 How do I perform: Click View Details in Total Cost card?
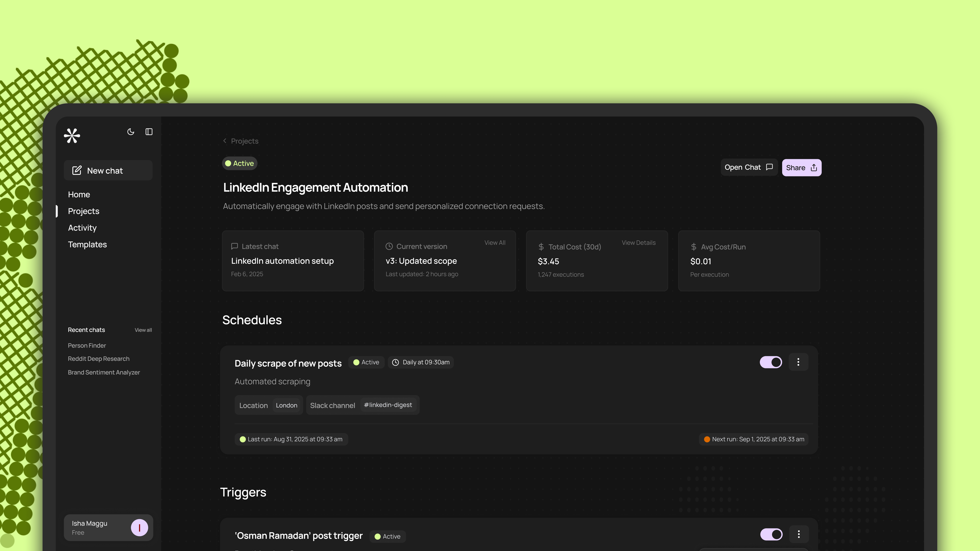click(x=638, y=243)
